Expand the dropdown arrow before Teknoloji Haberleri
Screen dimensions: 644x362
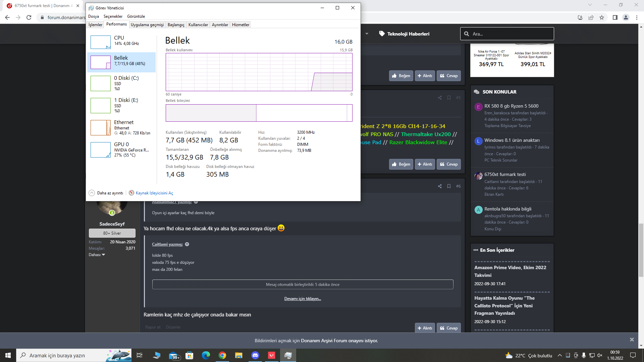click(x=367, y=34)
